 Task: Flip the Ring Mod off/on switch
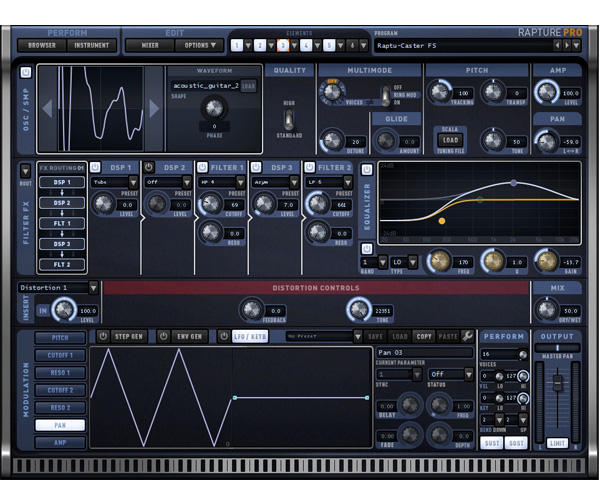pyautogui.click(x=386, y=96)
